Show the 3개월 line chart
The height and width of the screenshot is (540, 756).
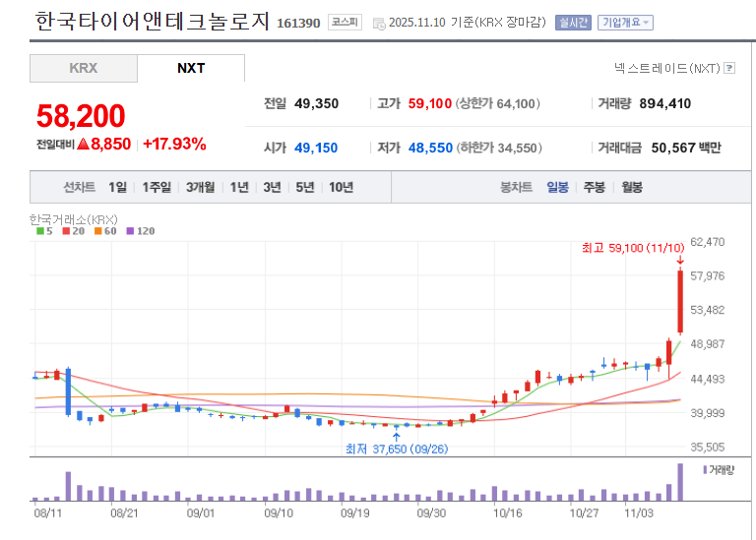[200, 187]
